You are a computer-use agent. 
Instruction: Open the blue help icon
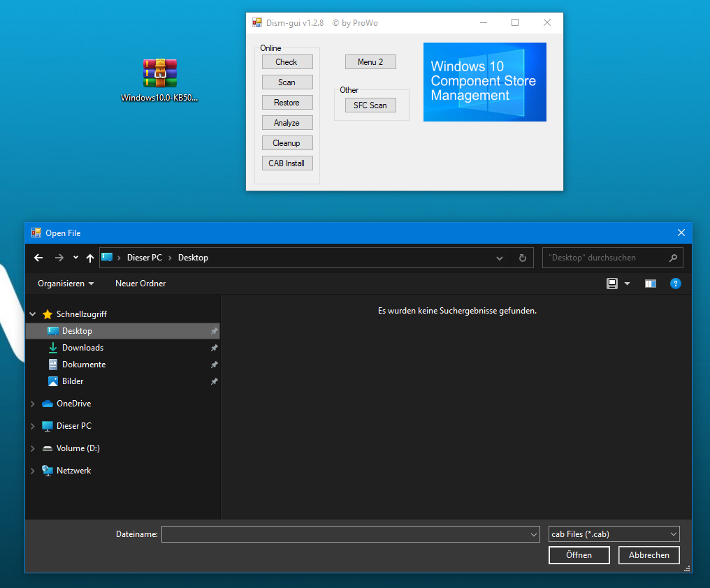pos(675,284)
